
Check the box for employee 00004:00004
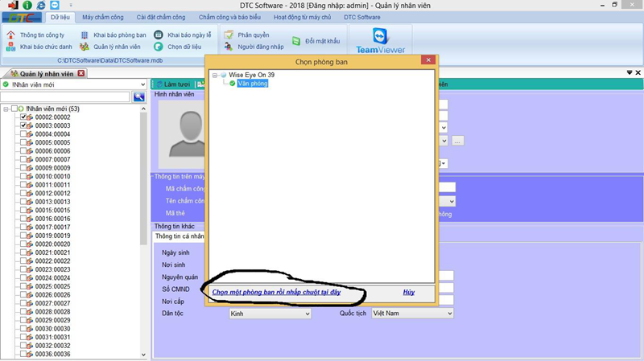(x=23, y=134)
